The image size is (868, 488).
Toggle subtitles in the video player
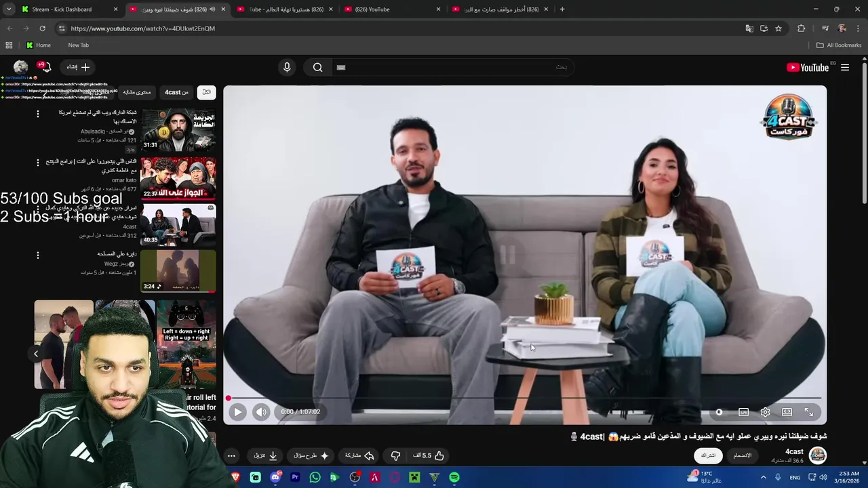pos(743,411)
